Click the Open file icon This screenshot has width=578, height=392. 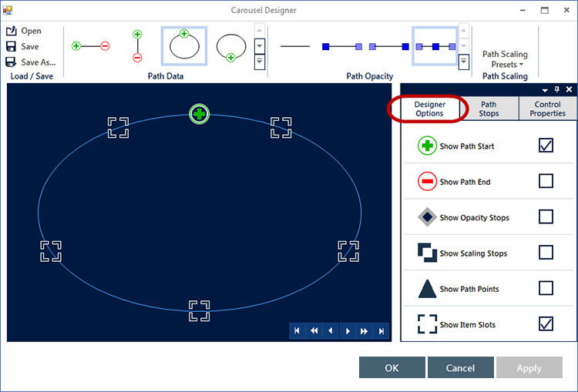11,31
